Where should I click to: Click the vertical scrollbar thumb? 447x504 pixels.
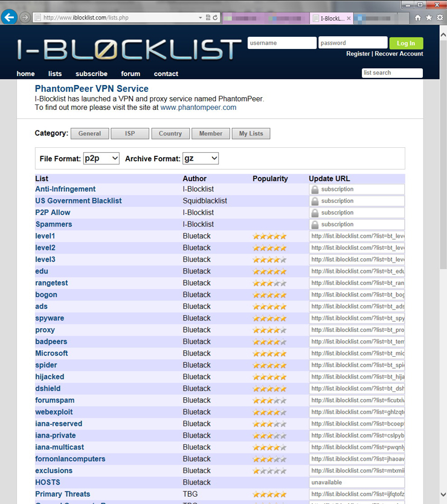point(443,155)
